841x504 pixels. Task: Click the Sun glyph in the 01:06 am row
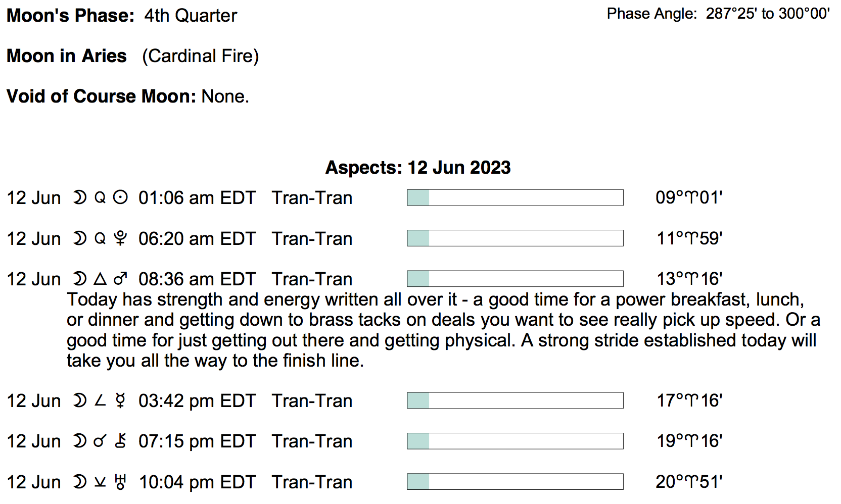pyautogui.click(x=120, y=197)
